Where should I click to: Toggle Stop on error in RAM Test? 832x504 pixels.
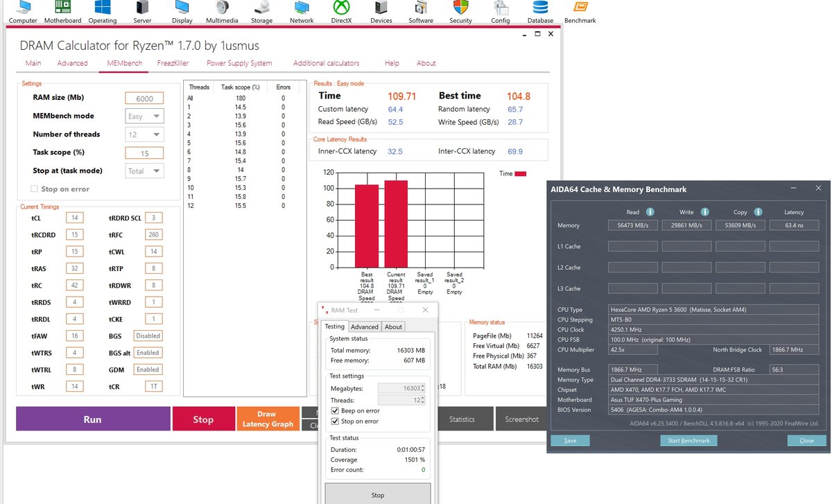336,421
